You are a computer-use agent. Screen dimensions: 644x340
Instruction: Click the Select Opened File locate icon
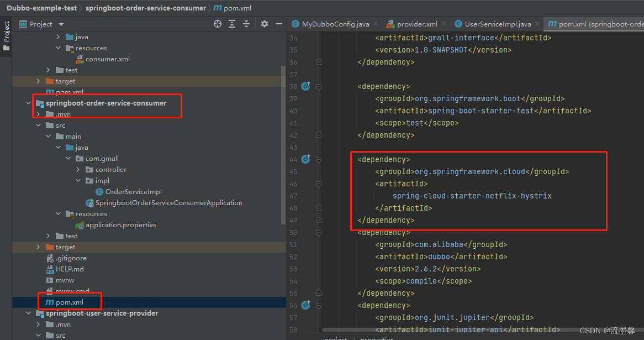pyautogui.click(x=218, y=24)
